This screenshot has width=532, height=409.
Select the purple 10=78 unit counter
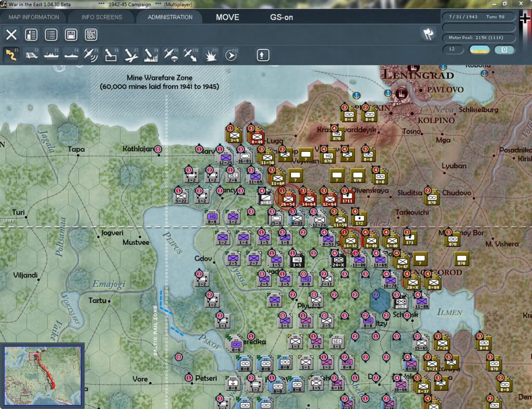[390, 281]
